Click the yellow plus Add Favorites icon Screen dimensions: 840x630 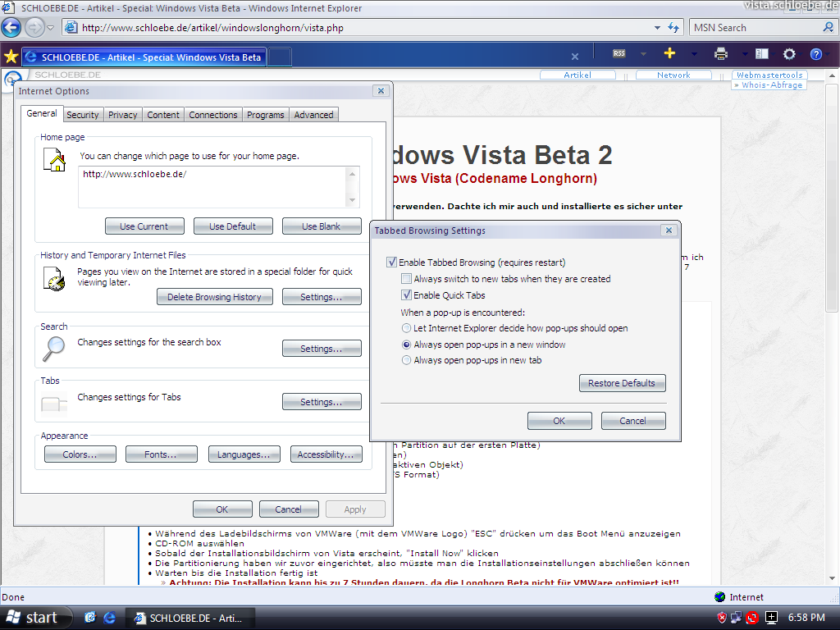669,53
